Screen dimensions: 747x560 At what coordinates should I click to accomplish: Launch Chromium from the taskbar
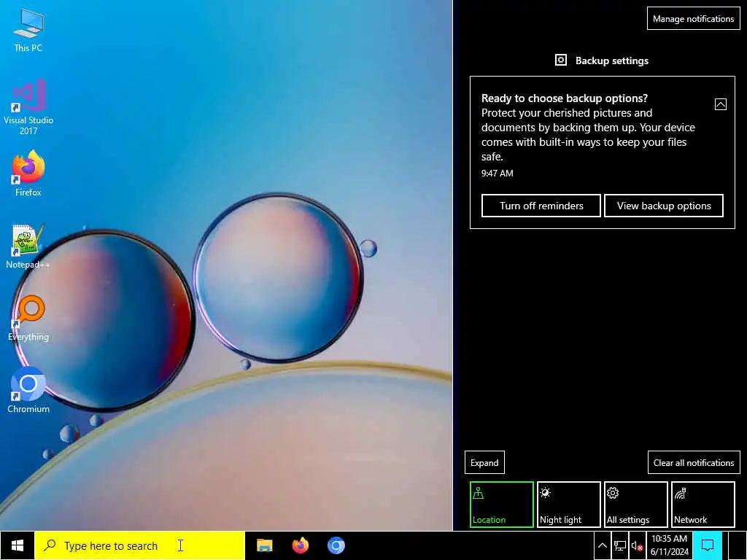coord(336,545)
